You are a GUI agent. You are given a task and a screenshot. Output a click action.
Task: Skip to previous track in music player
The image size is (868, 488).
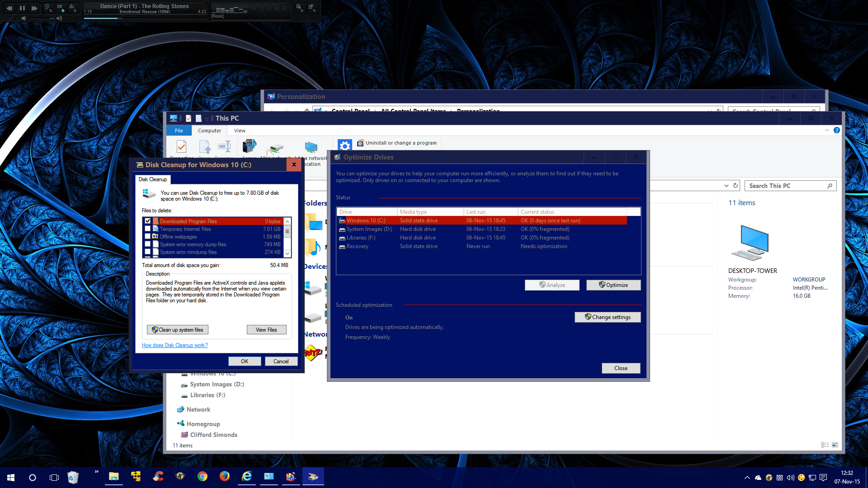(9, 8)
